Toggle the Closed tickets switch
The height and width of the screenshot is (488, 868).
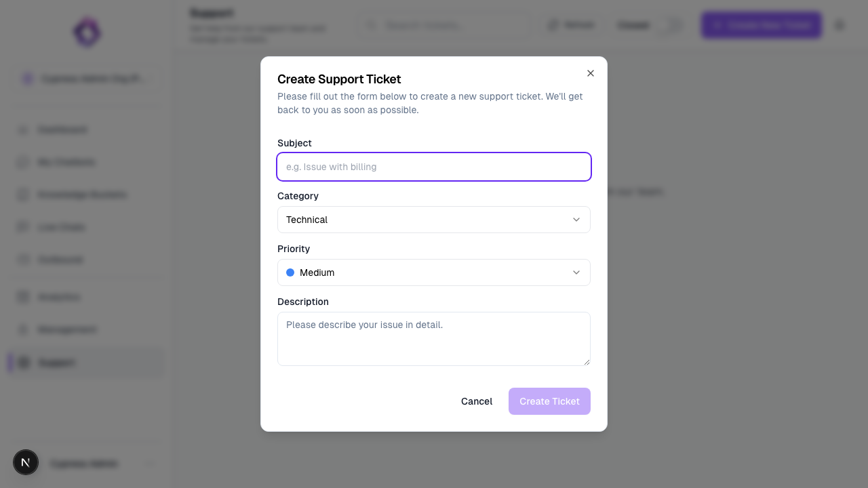[x=673, y=25]
